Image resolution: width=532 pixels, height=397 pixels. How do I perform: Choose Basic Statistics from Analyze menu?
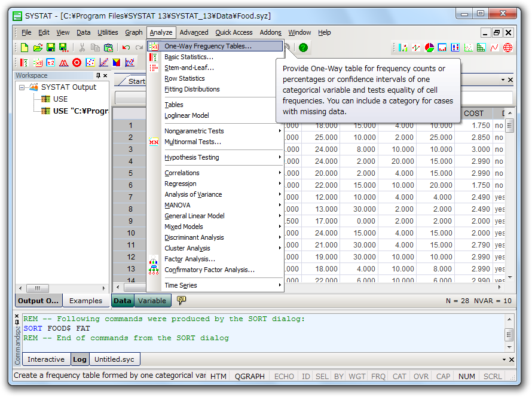coord(216,57)
